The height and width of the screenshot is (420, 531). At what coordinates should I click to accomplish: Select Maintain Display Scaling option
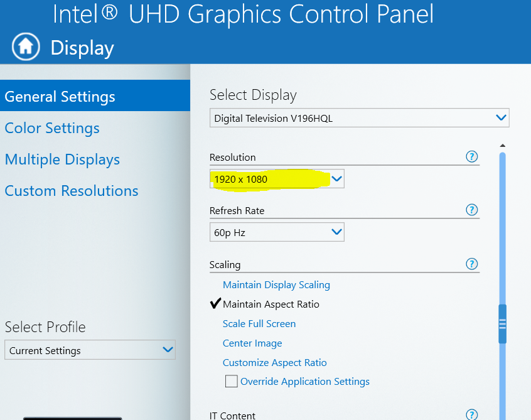pyautogui.click(x=276, y=285)
